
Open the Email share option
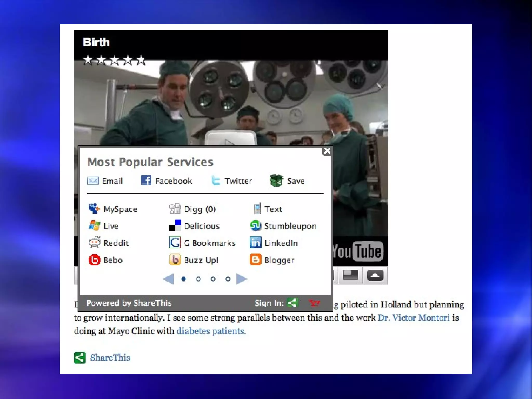point(93,181)
